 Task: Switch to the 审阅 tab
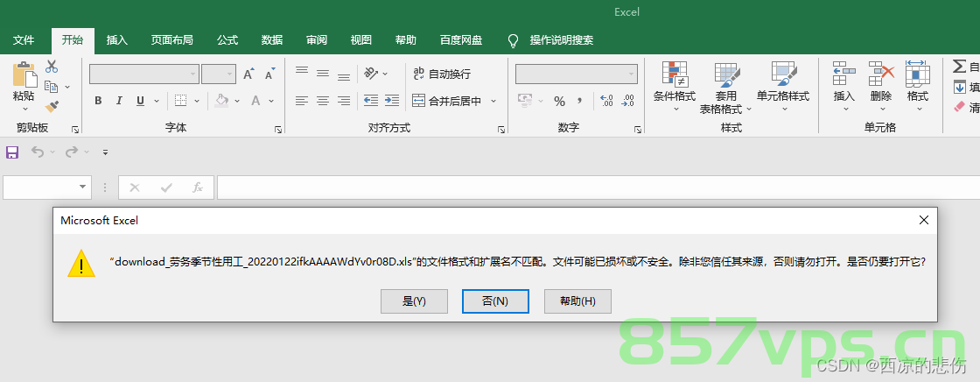(317, 40)
